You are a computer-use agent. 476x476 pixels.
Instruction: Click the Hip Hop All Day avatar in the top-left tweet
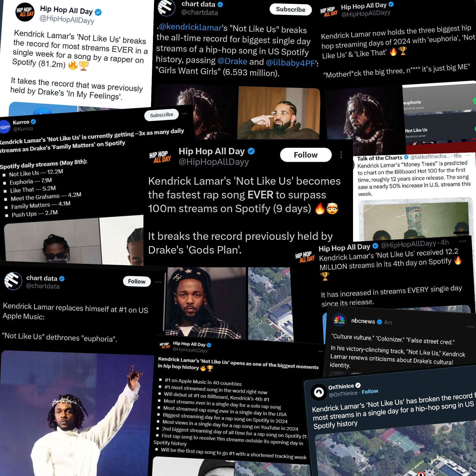(25, 12)
